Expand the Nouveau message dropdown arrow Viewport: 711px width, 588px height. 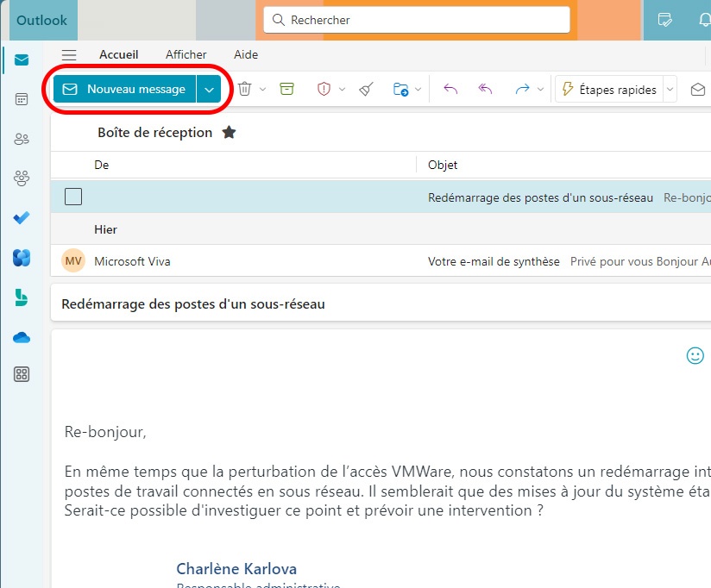(x=209, y=89)
